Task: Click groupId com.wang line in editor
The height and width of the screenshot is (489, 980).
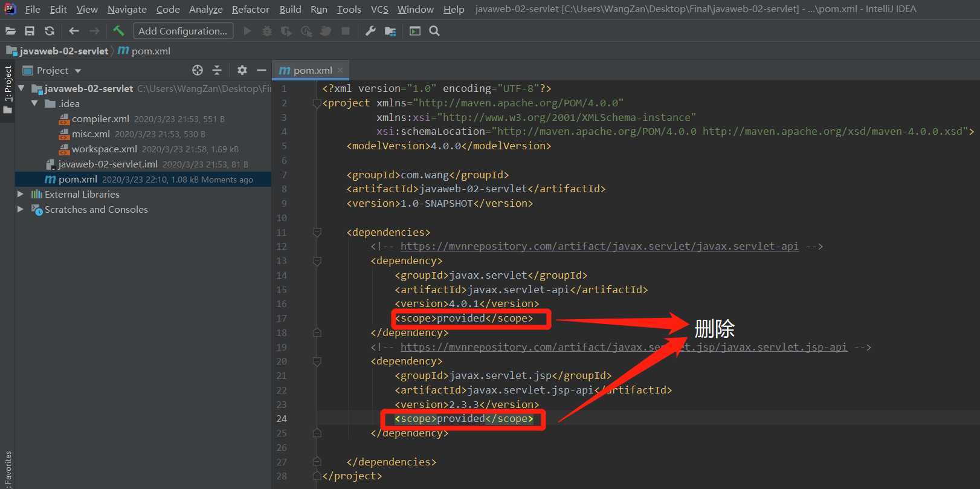Action: pyautogui.click(x=428, y=175)
